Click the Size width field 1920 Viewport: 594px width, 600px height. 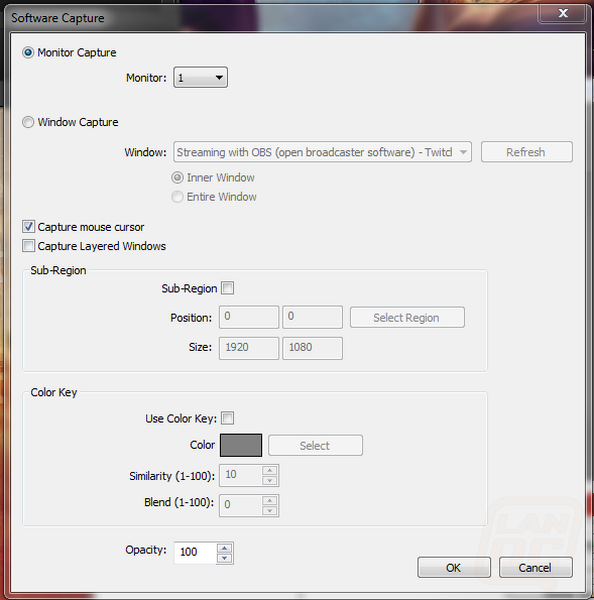click(249, 348)
